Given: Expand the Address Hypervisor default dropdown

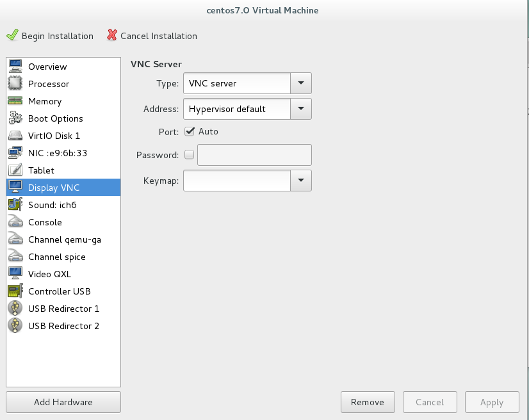Looking at the screenshot, I should point(301,109).
